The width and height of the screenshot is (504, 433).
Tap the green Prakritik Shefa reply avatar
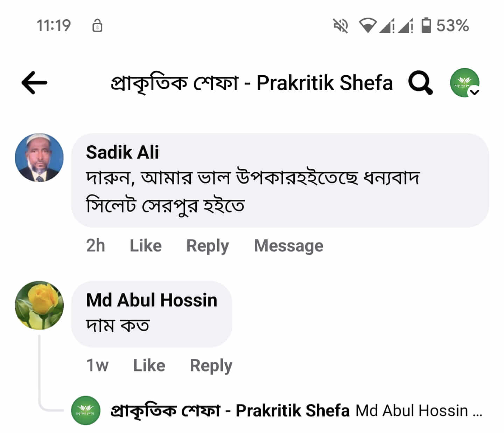click(x=86, y=410)
